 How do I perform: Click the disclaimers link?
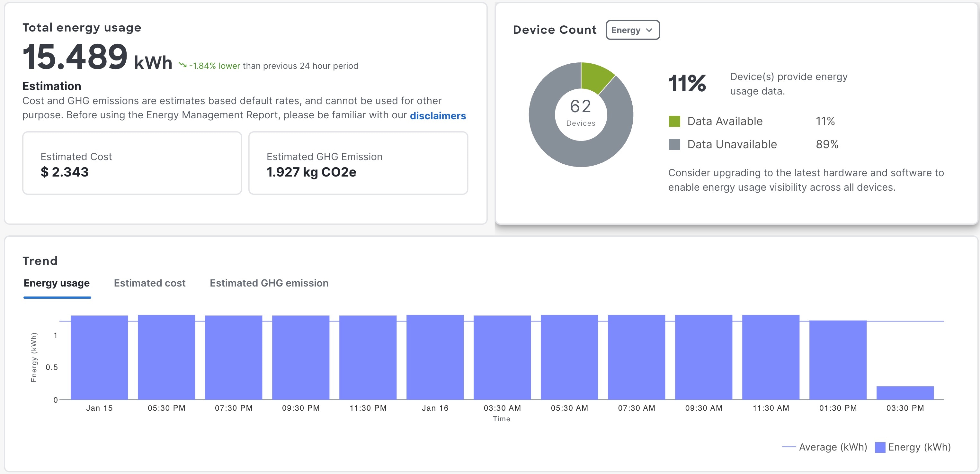point(438,116)
